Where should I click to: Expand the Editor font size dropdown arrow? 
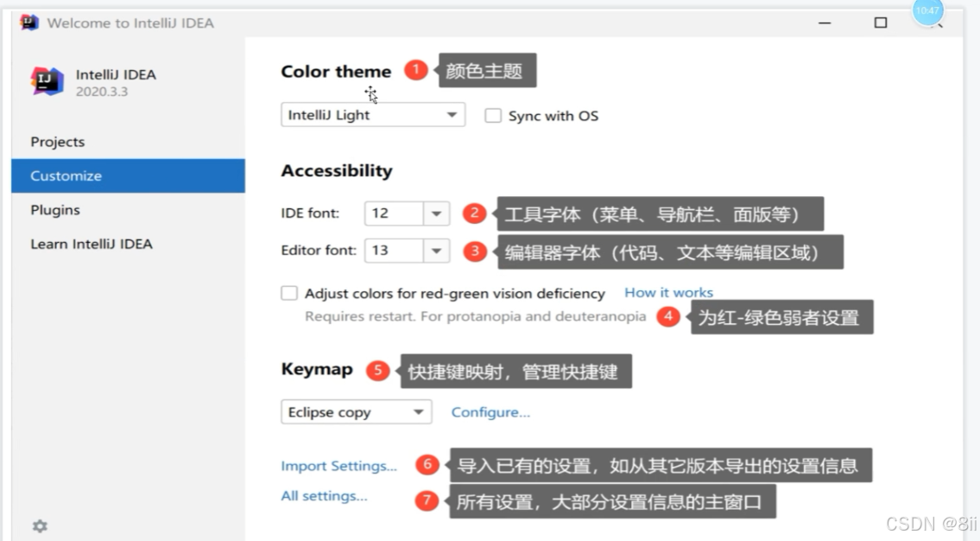point(436,251)
